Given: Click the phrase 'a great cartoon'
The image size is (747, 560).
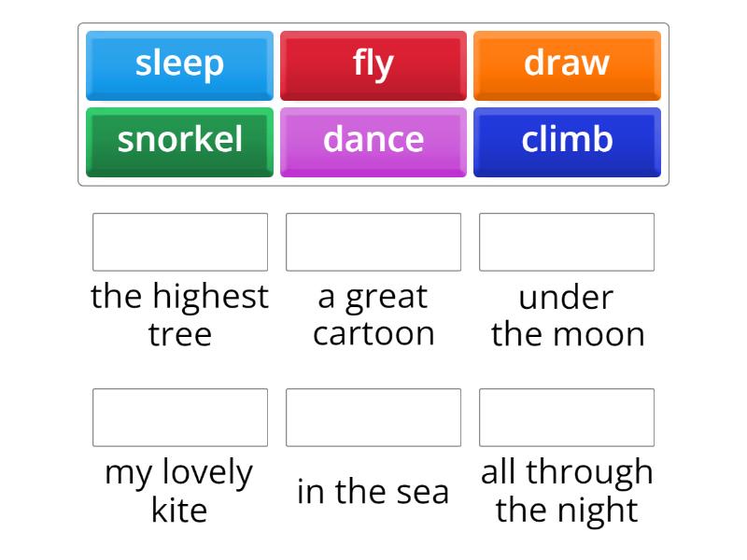Looking at the screenshot, I should pyautogui.click(x=373, y=315).
